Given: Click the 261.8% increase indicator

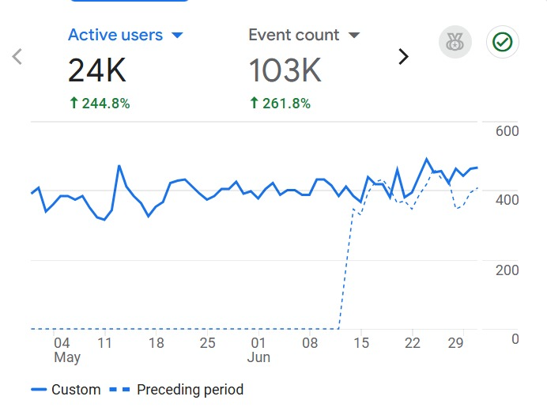Looking at the screenshot, I should (280, 103).
